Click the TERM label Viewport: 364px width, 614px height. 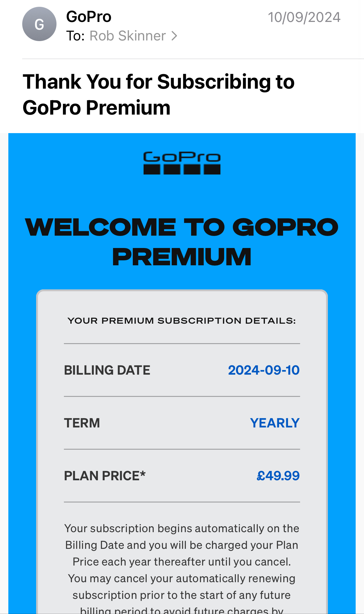coord(82,423)
